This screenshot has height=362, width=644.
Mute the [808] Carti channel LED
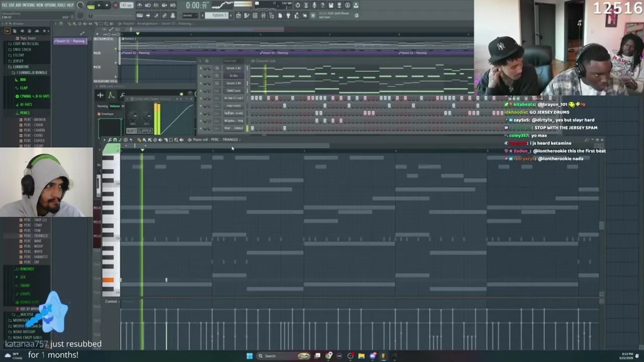pos(201,91)
